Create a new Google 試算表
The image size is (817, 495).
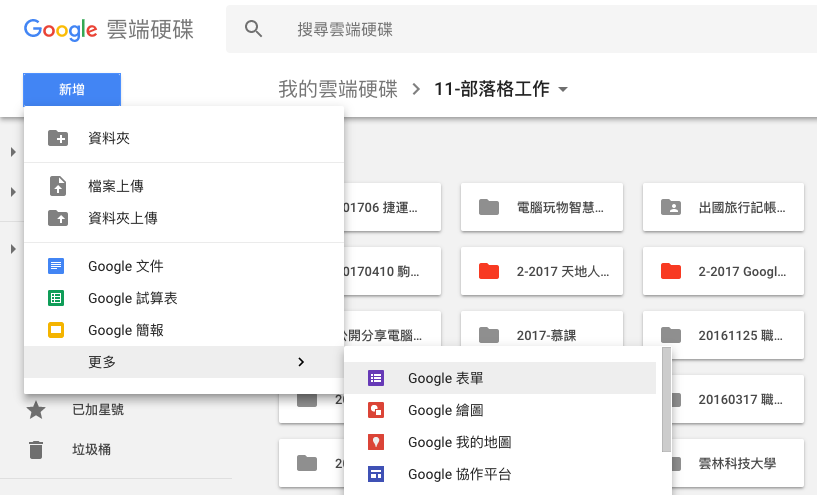click(x=184, y=298)
